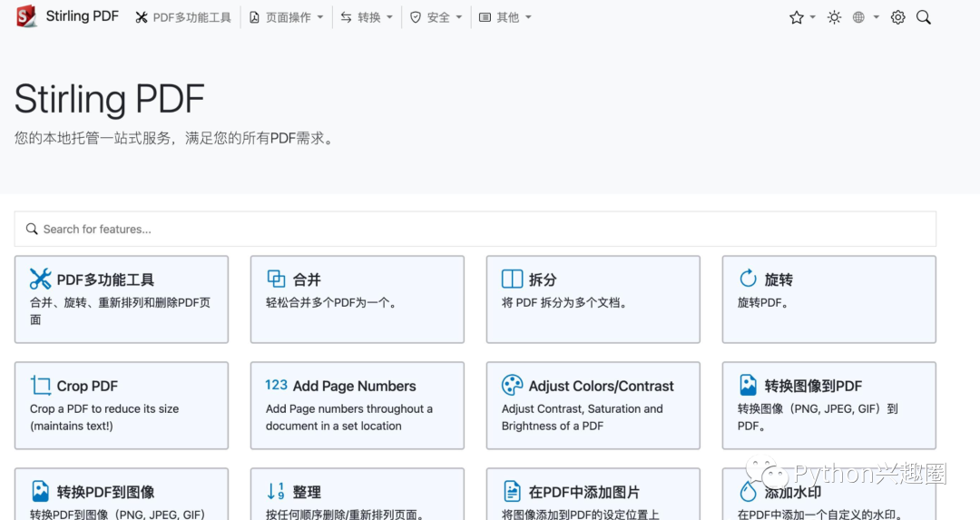Open the 合并 card title
This screenshot has width=980, height=520.
point(307,280)
